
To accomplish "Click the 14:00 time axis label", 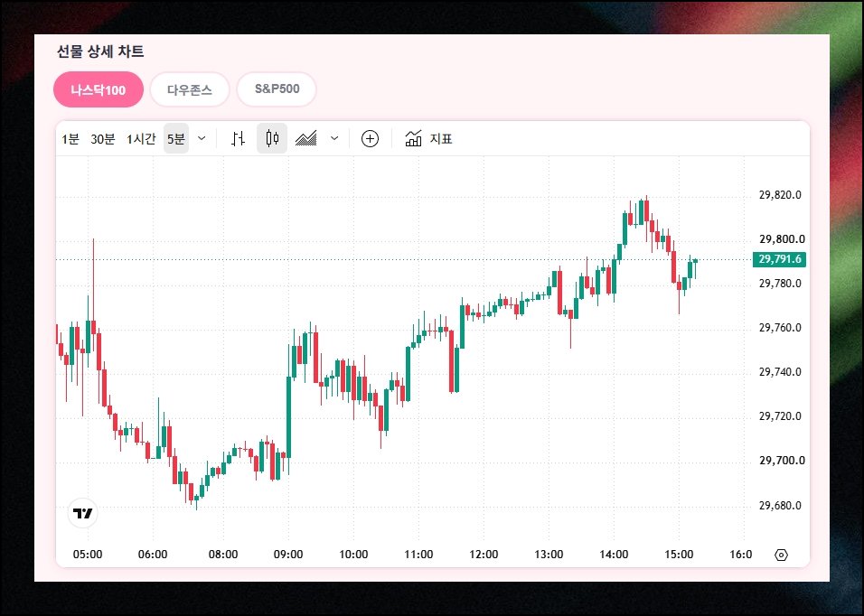I will point(614,555).
